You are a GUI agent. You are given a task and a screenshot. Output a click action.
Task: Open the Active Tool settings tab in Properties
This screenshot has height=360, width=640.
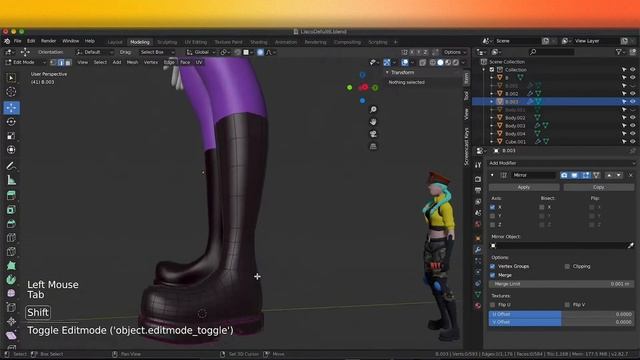coord(478,165)
